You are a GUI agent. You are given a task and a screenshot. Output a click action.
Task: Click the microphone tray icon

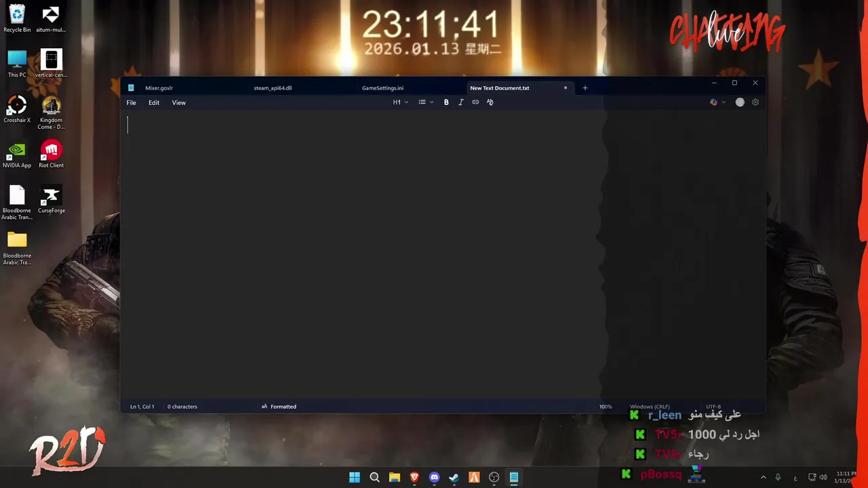coord(778,477)
